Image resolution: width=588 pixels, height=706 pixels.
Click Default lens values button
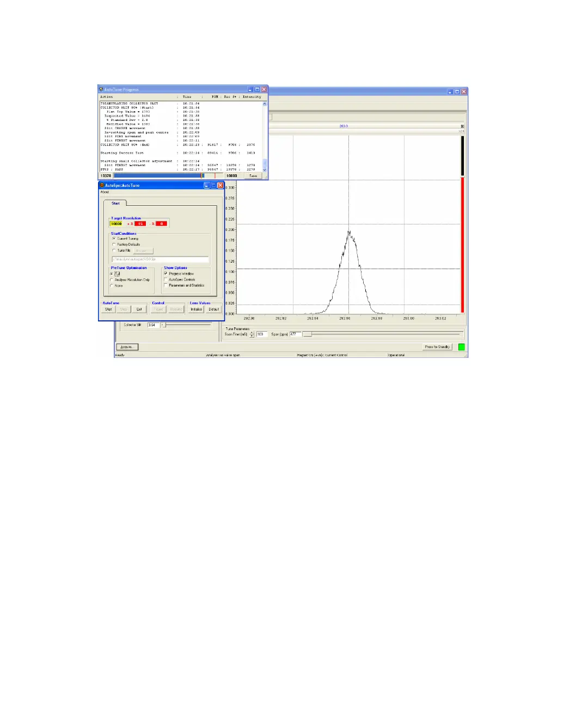click(x=214, y=309)
